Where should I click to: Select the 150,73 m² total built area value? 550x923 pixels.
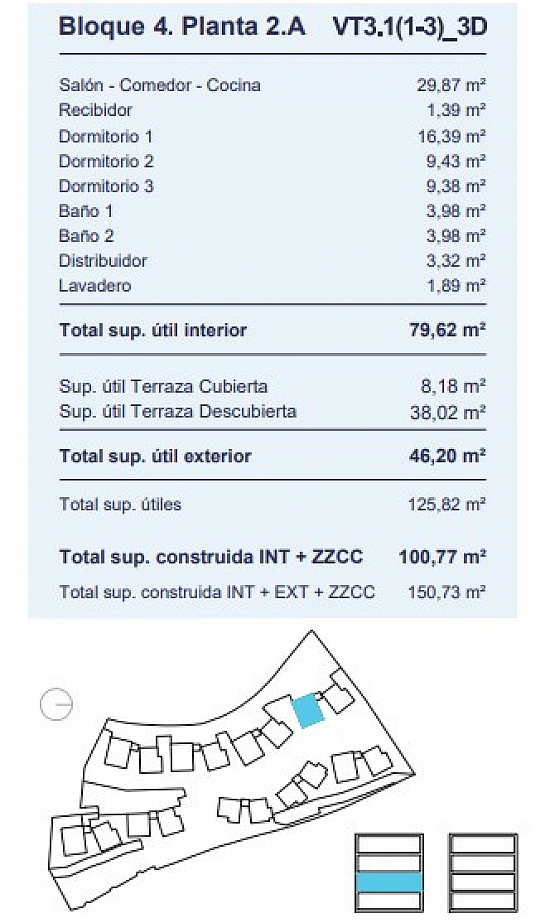point(447,592)
